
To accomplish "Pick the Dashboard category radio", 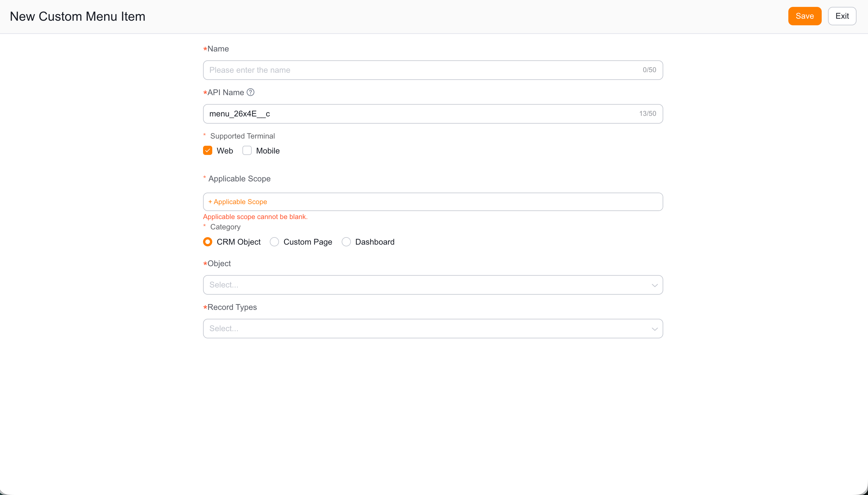I will tap(346, 242).
